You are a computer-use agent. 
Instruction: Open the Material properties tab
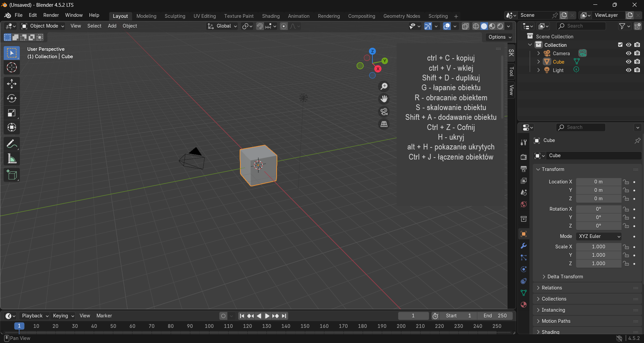[524, 305]
